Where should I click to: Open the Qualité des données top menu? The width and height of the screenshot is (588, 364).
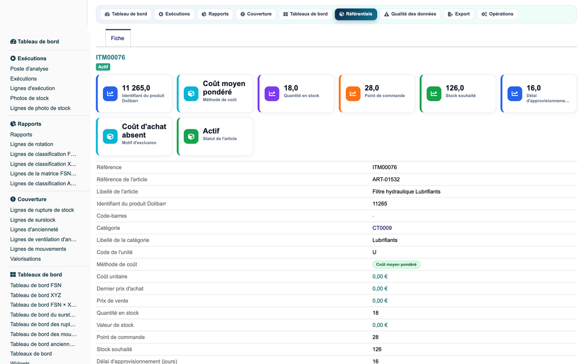(410, 14)
